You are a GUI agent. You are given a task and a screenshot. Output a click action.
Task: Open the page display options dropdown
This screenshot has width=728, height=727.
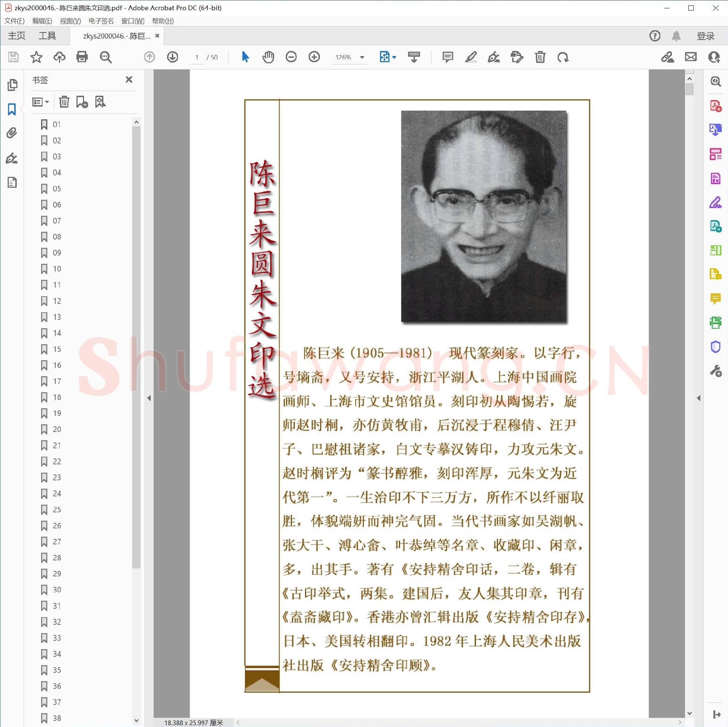pyautogui.click(x=393, y=57)
